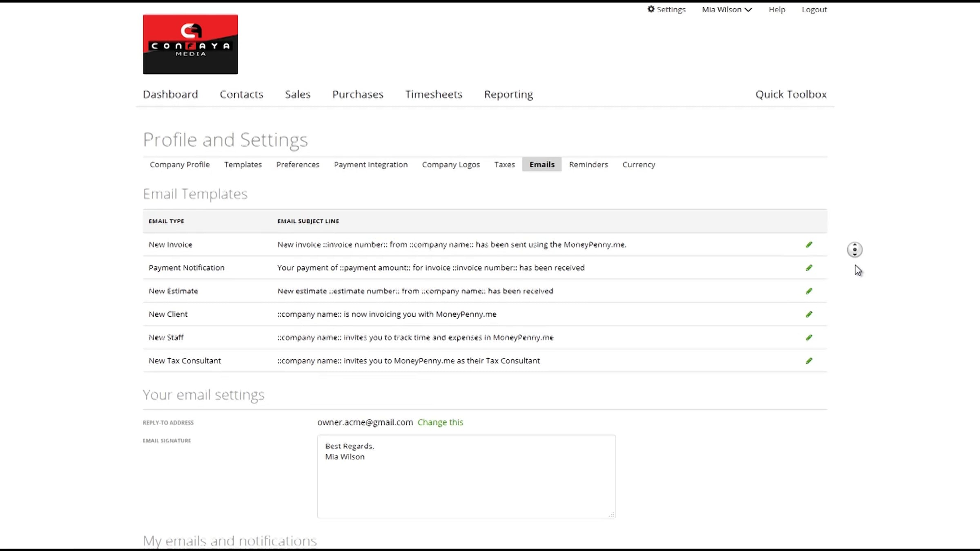Edit the New Tax Consultant template
This screenshot has height=551, width=980.
point(809,361)
